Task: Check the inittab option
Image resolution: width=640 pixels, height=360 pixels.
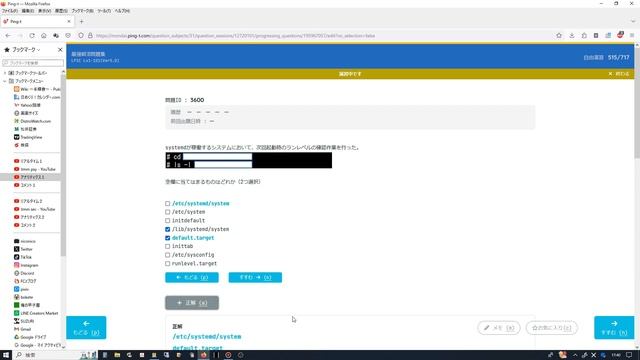Action: [167, 246]
